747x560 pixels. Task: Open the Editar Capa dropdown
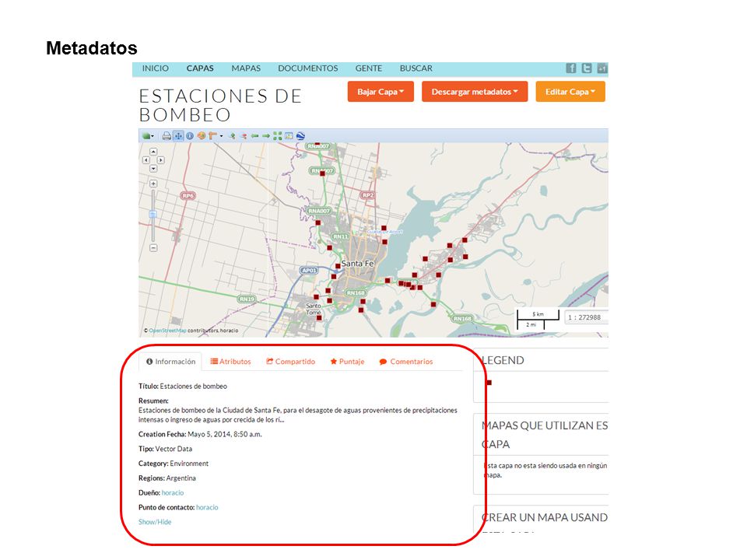pyautogui.click(x=570, y=92)
